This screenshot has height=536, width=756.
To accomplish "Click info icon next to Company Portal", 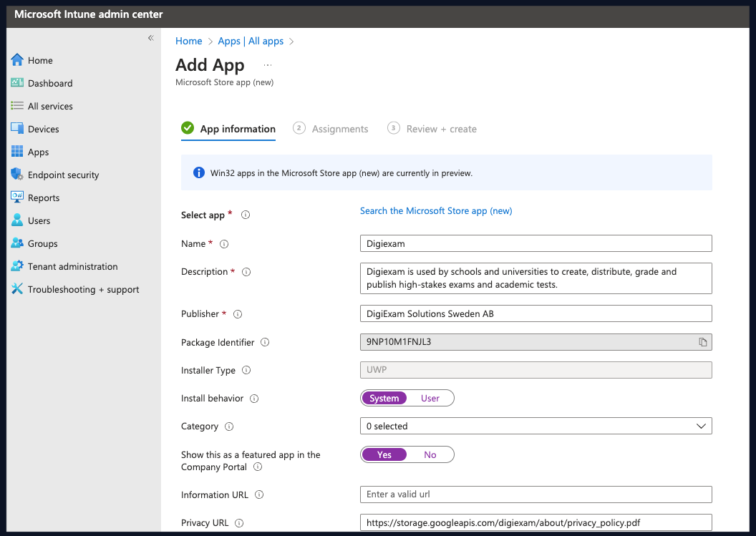I will point(258,467).
